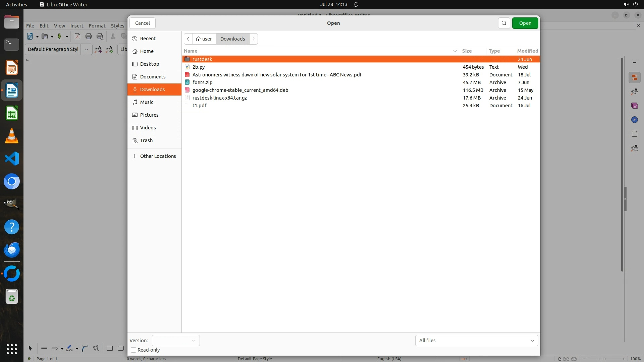Toggle the notifications bell in top bar

(x=356, y=4)
